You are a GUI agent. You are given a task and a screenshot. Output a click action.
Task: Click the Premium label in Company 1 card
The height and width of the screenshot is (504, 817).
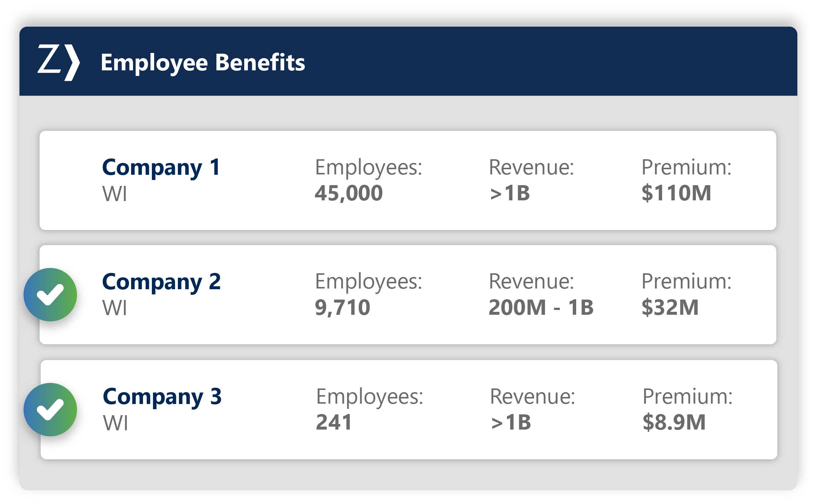tap(686, 167)
